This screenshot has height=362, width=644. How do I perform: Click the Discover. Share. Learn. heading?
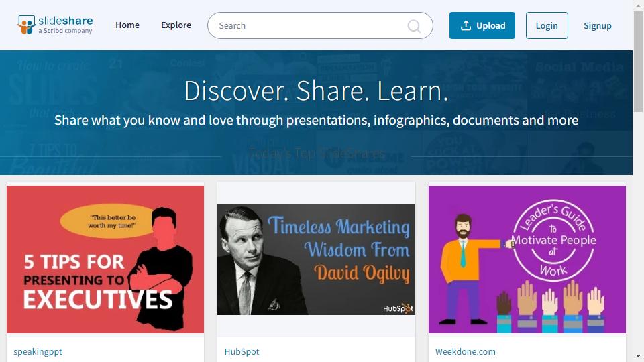tap(316, 90)
